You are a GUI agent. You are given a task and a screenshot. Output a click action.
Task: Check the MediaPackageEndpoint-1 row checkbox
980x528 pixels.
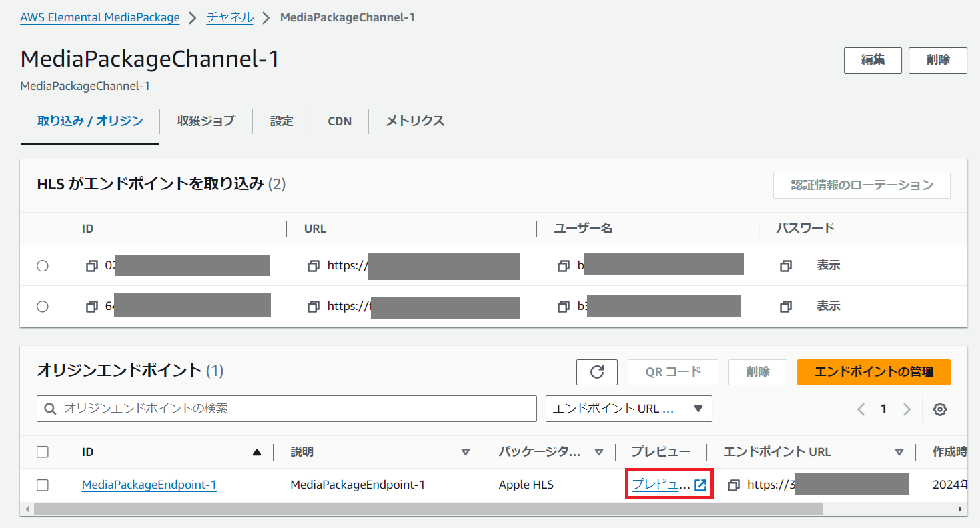pyautogui.click(x=43, y=485)
